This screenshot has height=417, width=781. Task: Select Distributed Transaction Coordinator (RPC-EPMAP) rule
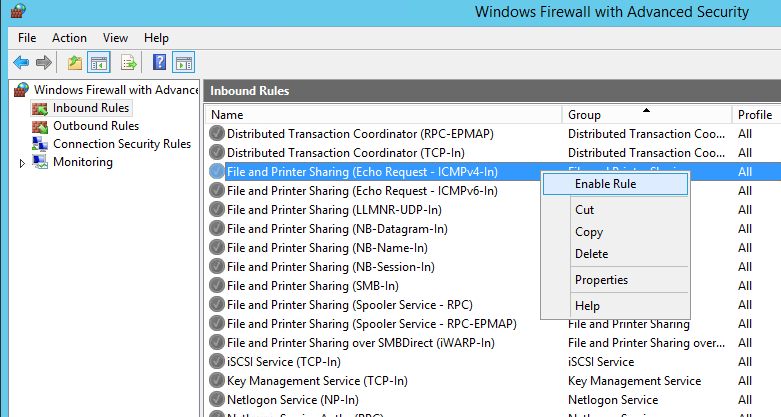(360, 134)
